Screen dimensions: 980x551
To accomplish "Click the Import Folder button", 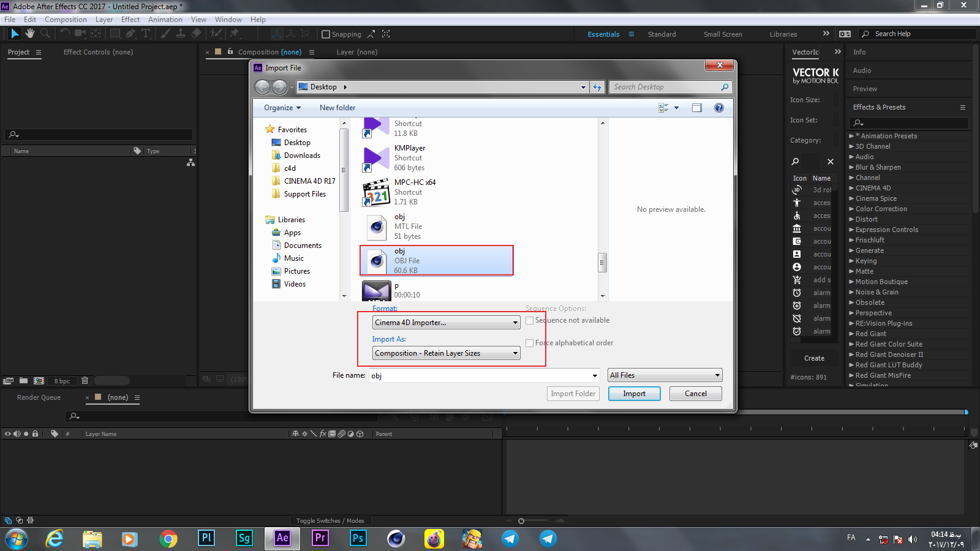I will 573,394.
